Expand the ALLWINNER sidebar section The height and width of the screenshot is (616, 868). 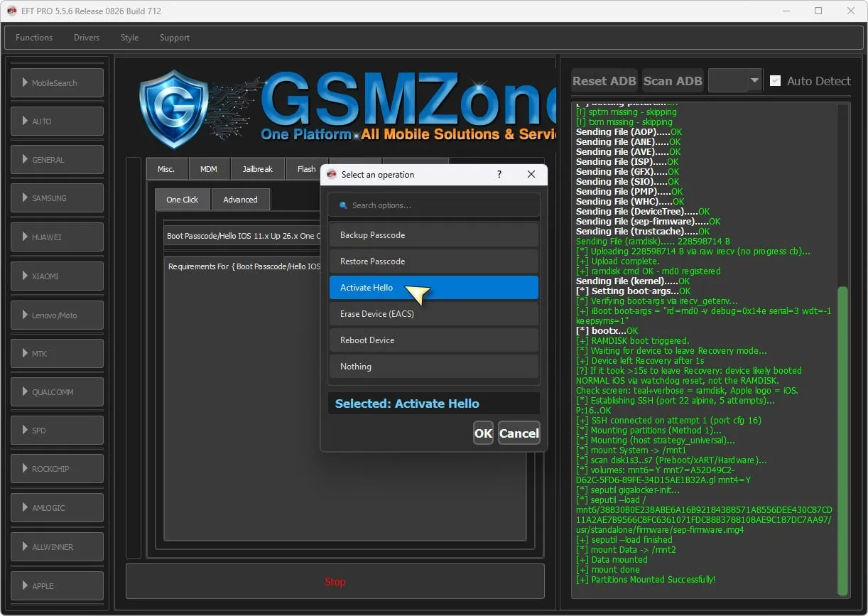click(57, 547)
